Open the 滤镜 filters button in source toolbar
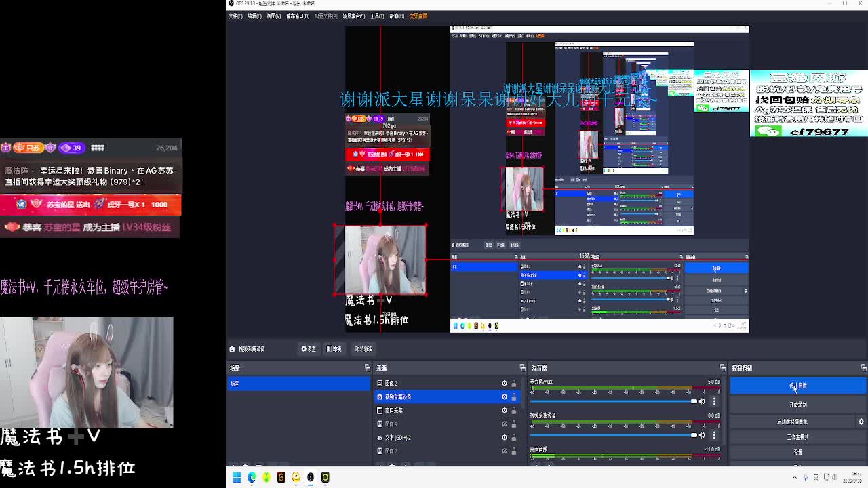The height and width of the screenshot is (488, 868). tap(334, 349)
